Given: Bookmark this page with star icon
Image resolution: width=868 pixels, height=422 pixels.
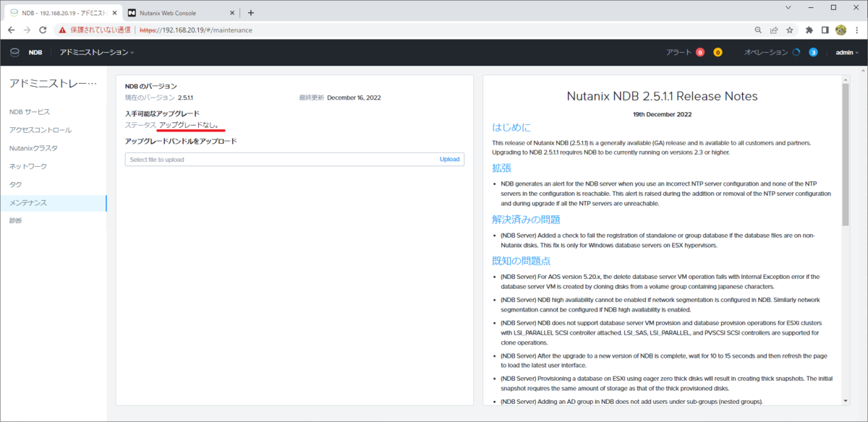Looking at the screenshot, I should pyautogui.click(x=790, y=30).
